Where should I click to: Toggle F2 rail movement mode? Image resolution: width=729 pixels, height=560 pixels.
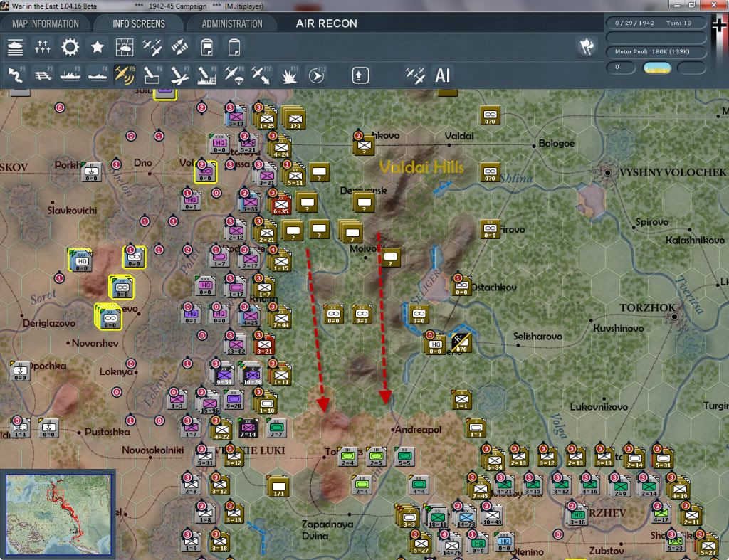pos(43,75)
